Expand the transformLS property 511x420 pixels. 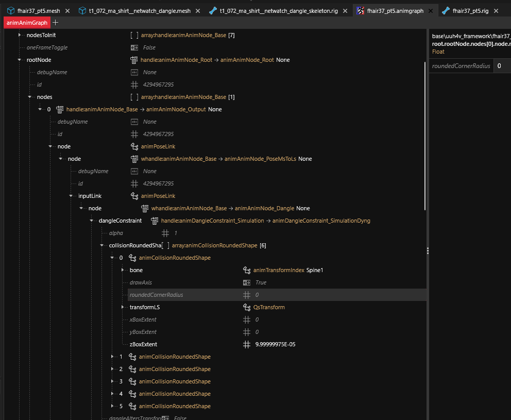pos(123,307)
